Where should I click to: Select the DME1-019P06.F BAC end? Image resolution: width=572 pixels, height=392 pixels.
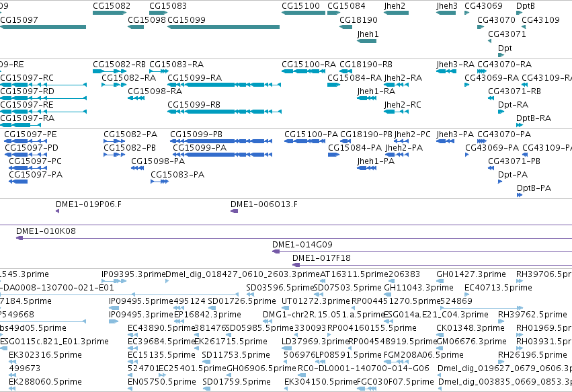(57, 211)
